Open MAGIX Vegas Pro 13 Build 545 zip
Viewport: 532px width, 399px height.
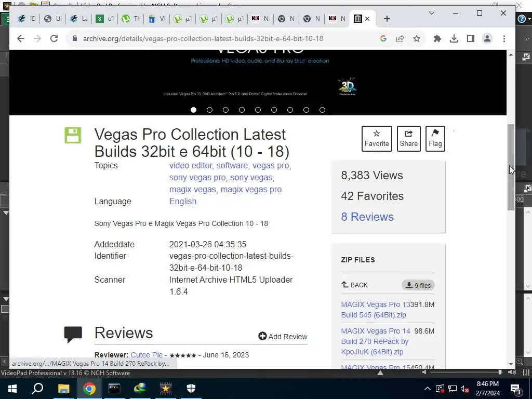375,310
